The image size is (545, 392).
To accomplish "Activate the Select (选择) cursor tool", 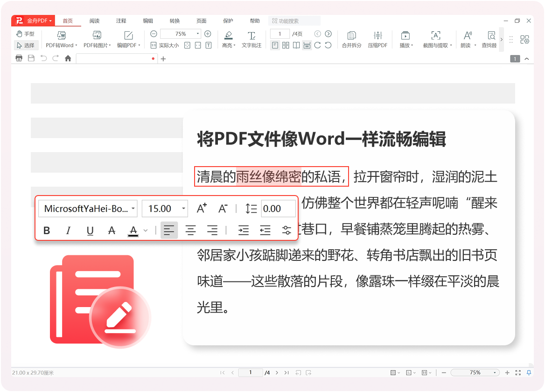I will point(25,45).
